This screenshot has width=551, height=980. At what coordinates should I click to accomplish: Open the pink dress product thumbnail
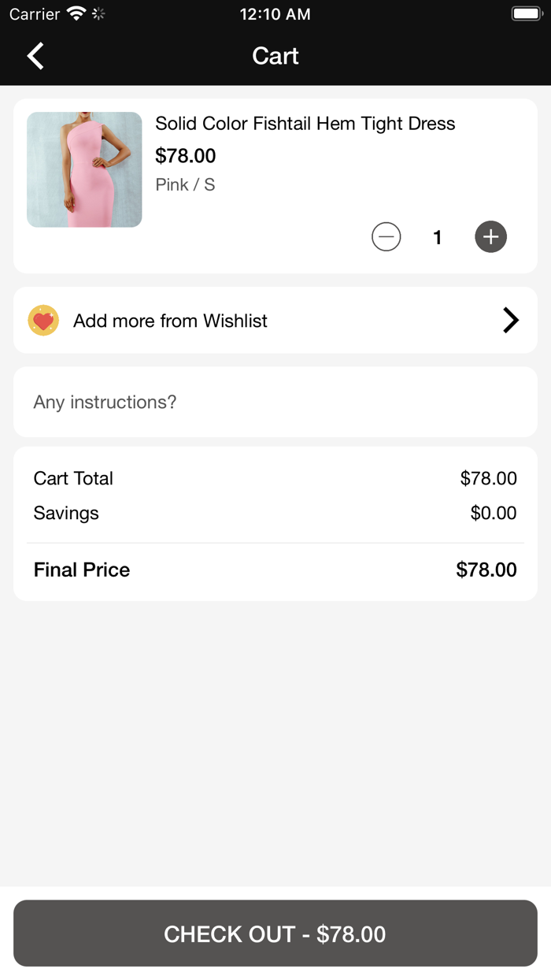point(84,169)
